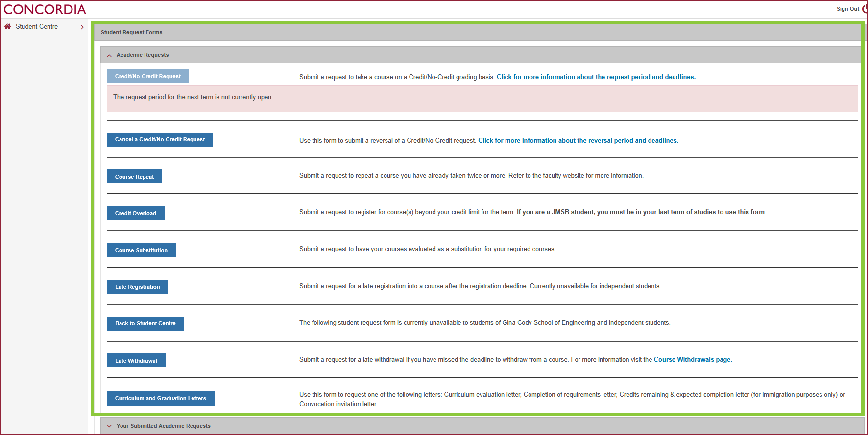
Task: Click the Student Centre home icon
Action: (7, 27)
